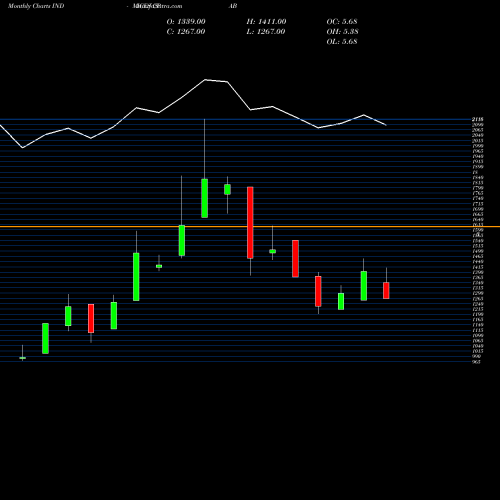Click the AB label in the header
The height and width of the screenshot is (500, 500).
click(233, 6)
